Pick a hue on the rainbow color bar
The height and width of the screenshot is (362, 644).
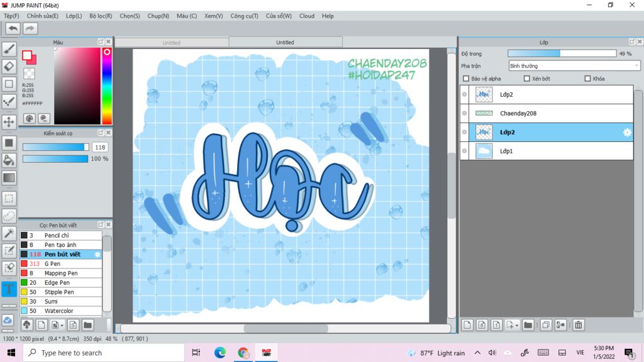click(107, 85)
